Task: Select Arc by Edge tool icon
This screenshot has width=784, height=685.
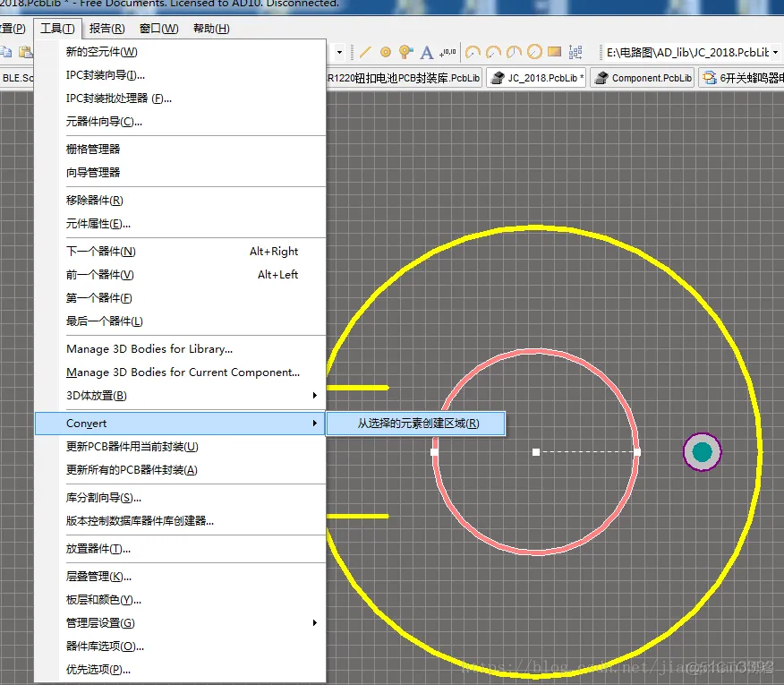Action: coord(493,52)
